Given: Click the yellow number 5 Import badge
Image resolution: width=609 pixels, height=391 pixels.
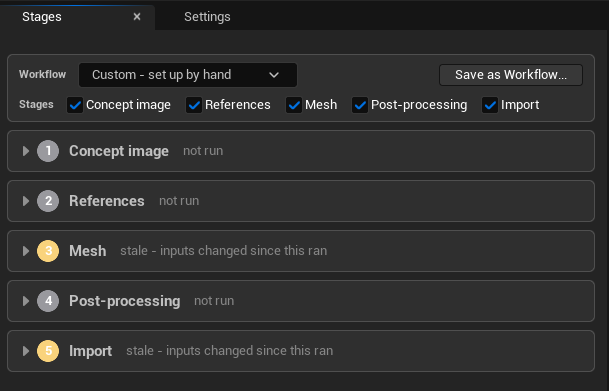Looking at the screenshot, I should (x=48, y=351).
